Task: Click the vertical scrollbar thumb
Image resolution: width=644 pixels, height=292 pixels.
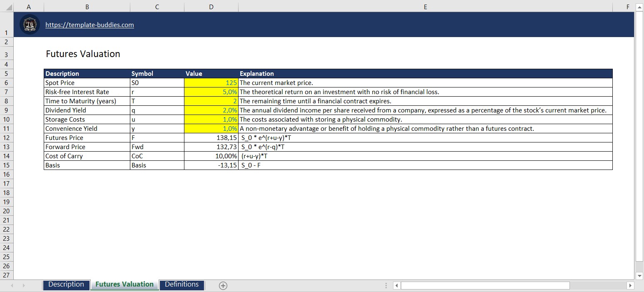Action: tap(640, 136)
